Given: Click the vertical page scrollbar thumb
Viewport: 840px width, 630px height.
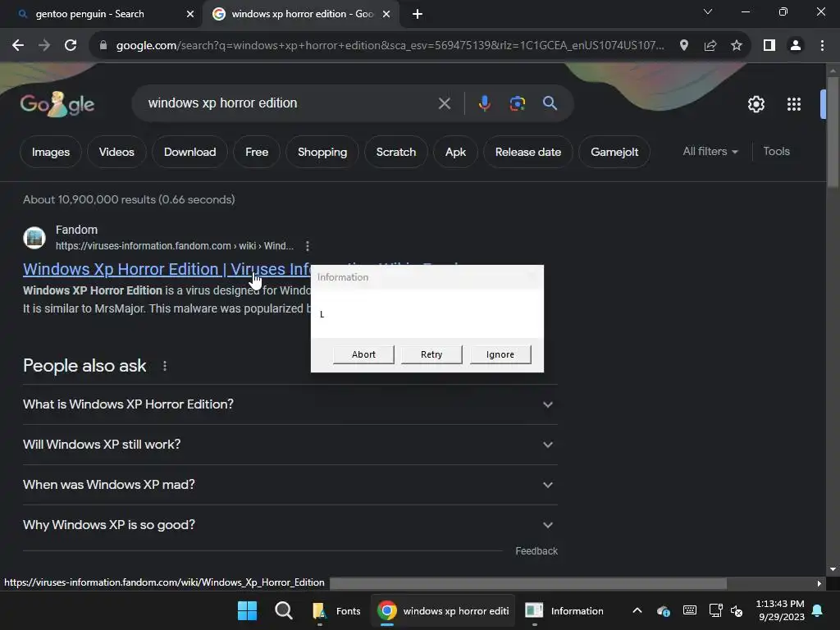Looking at the screenshot, I should (x=833, y=132).
